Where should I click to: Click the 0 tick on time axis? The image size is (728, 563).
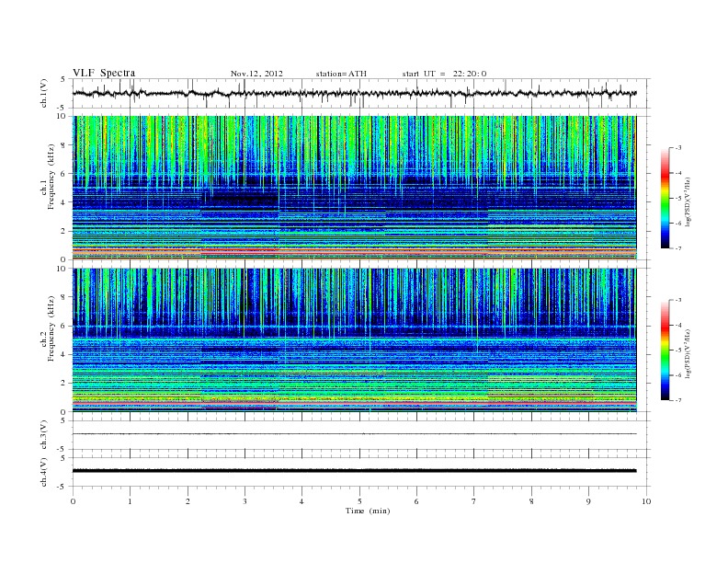[x=73, y=501]
